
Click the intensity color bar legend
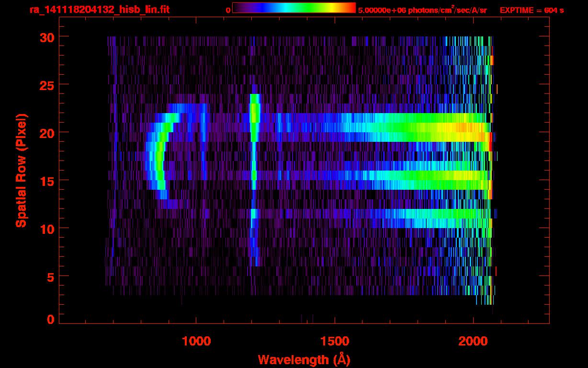294,8
